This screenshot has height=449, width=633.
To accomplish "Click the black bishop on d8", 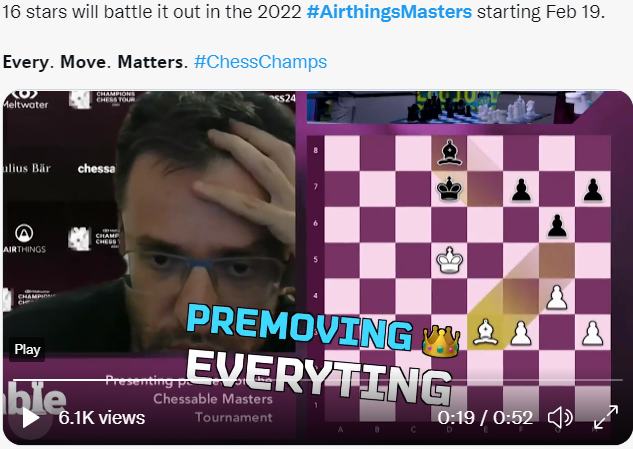I will pos(449,153).
